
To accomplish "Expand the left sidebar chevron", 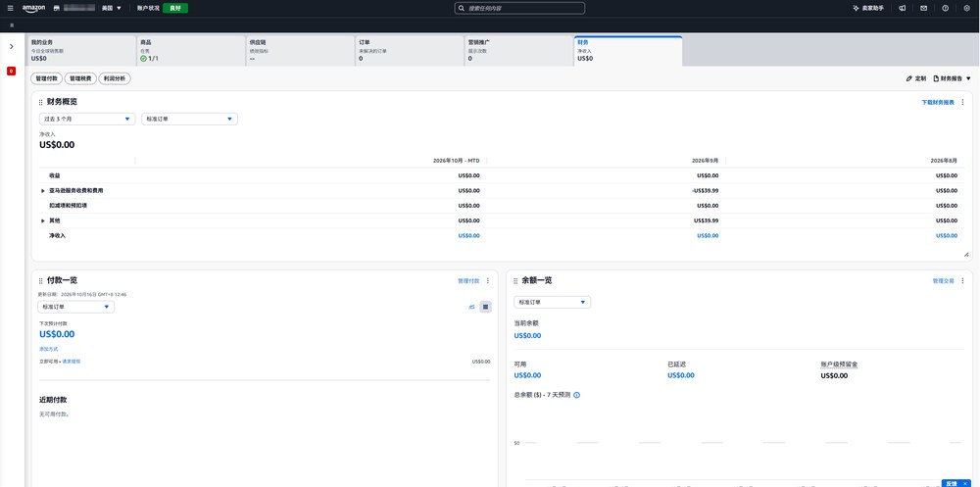I will 11,46.
